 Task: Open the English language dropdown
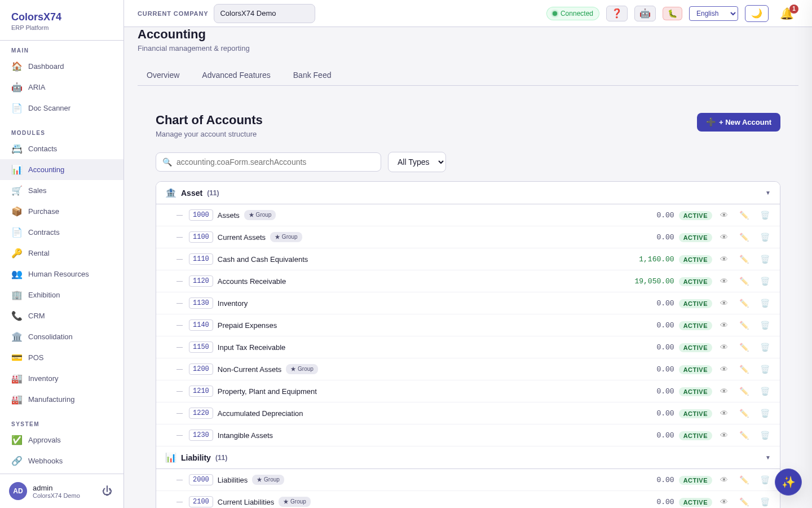coord(713,14)
